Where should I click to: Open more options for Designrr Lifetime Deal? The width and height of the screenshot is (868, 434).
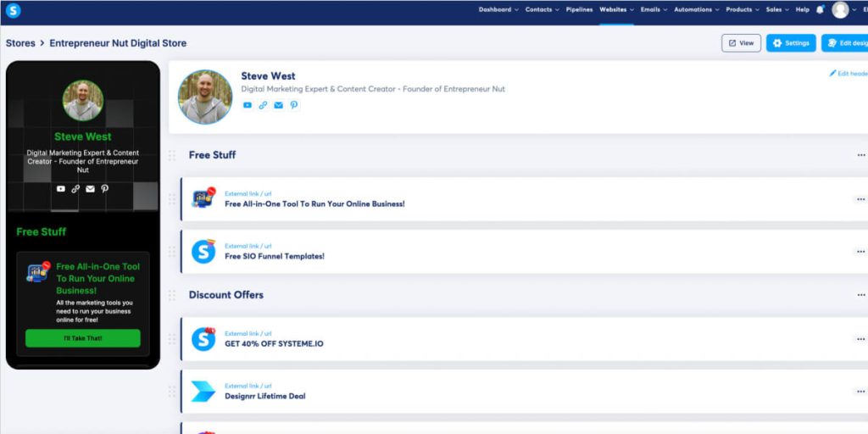point(861,392)
